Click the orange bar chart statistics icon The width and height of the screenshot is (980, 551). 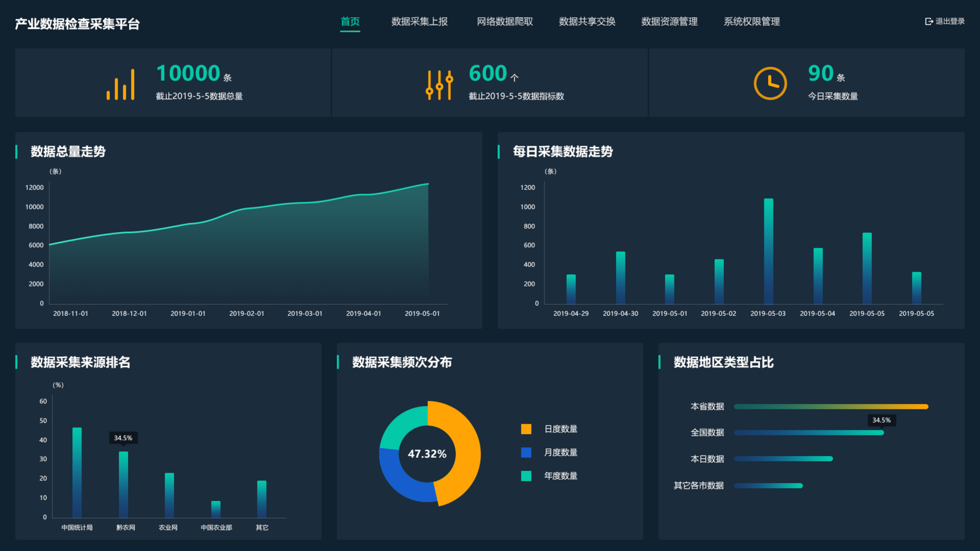(x=121, y=84)
